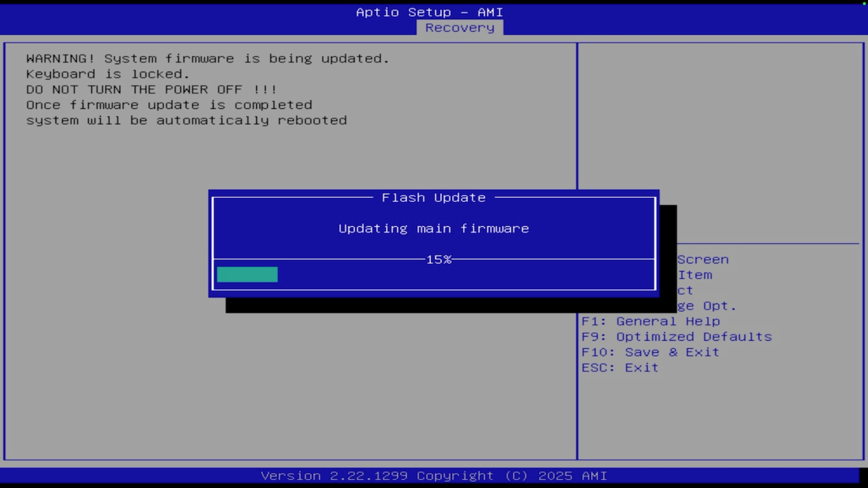
Task: Click the Select Item legend entry
Action: click(x=694, y=275)
